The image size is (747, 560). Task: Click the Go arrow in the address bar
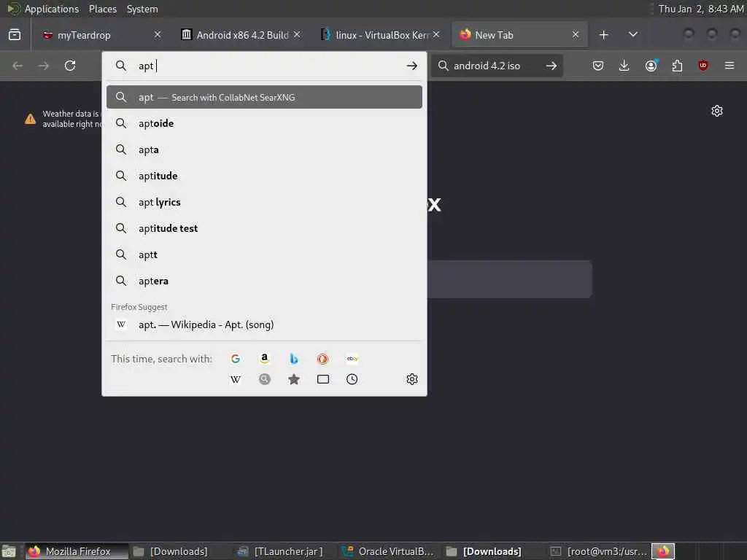[412, 66]
